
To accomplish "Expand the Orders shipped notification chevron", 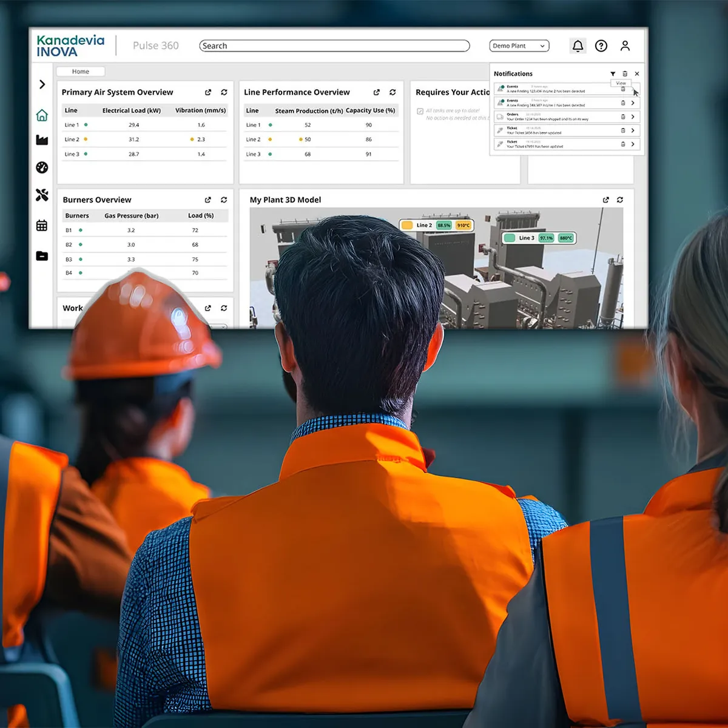I will pos(633,116).
